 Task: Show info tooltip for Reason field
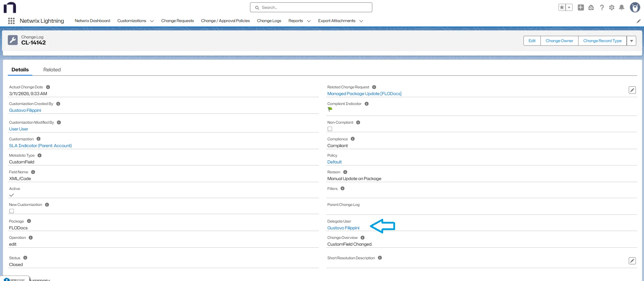345,172
